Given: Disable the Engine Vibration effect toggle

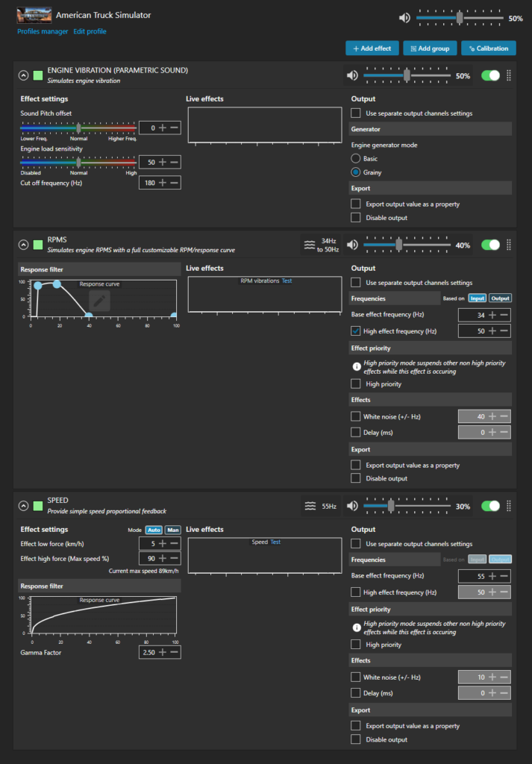Looking at the screenshot, I should pyautogui.click(x=490, y=75).
